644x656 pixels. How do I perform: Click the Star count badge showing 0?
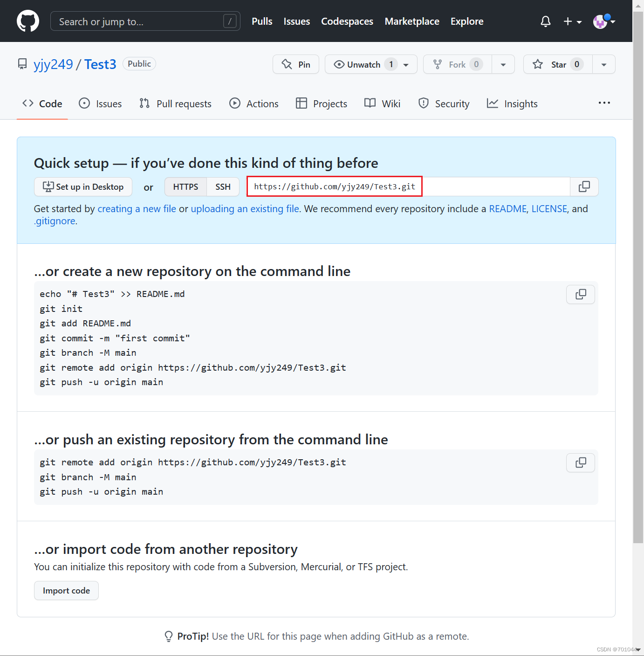click(x=577, y=64)
